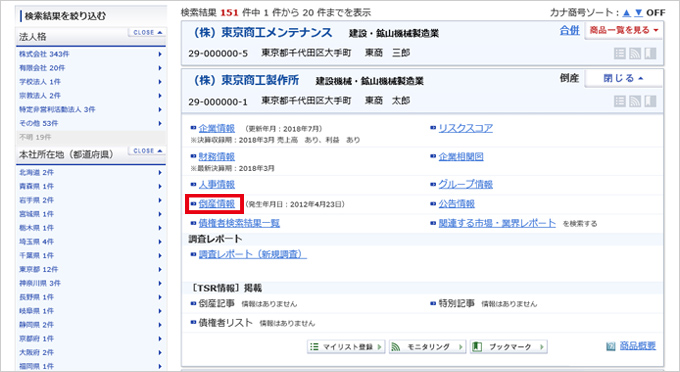The height and width of the screenshot is (372, 680).
Task: Open the 商品概要 link
Action: click(637, 346)
